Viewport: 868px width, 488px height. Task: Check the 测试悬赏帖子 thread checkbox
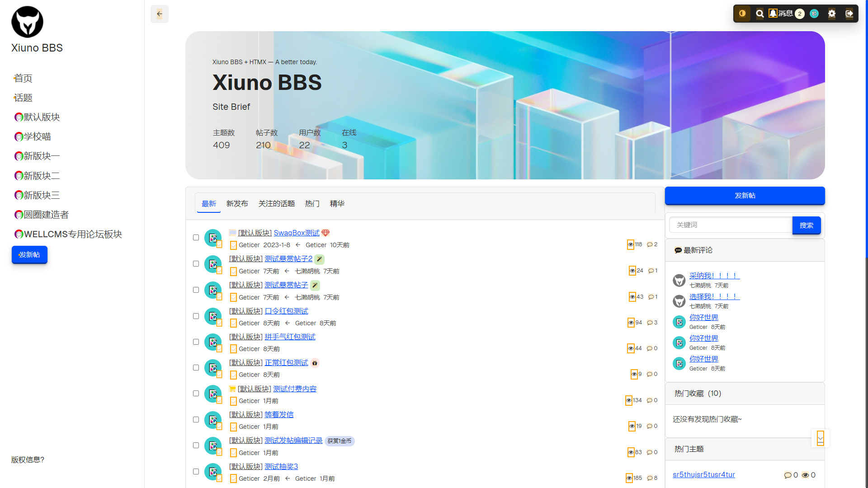[196, 290]
